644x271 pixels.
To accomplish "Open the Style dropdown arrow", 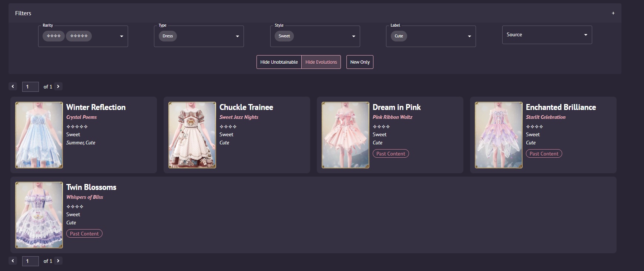I will click(353, 36).
